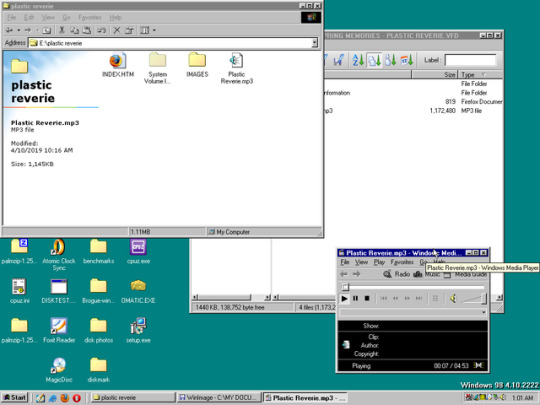Open the Back button history dropdown arrow
The image size is (540, 405).
point(19,30)
